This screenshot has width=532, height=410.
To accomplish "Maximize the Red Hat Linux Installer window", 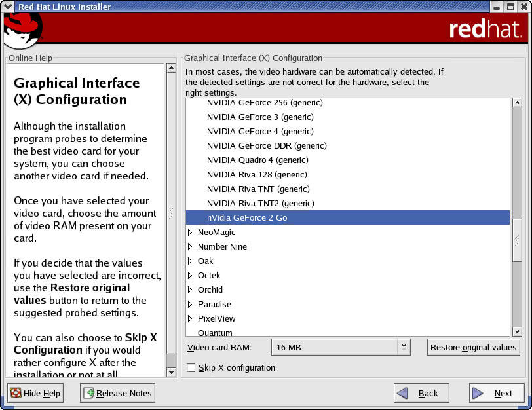I will (x=510, y=7).
